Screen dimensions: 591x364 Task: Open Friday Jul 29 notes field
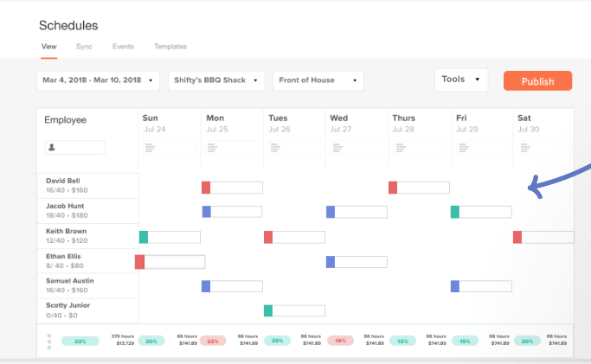click(x=483, y=148)
